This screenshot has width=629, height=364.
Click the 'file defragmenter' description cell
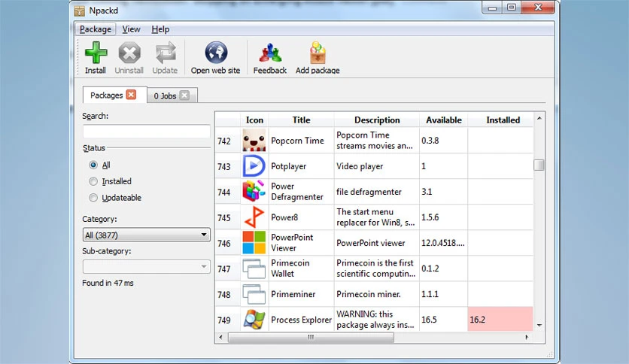click(377, 192)
